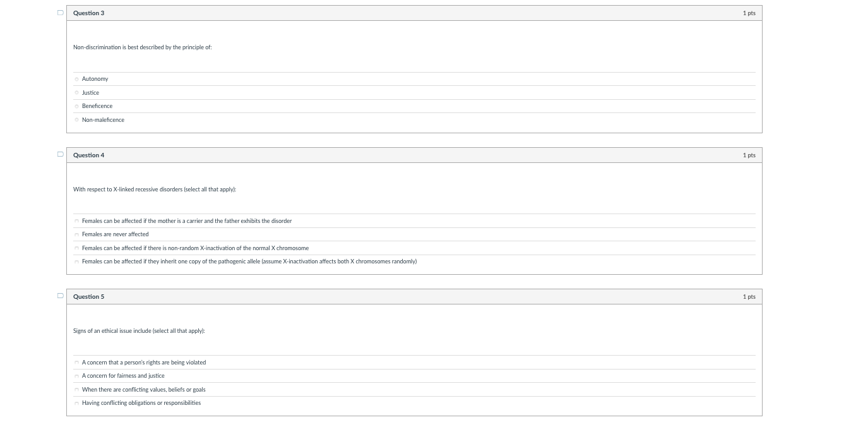Select the Non-maleficence radio button

click(77, 120)
